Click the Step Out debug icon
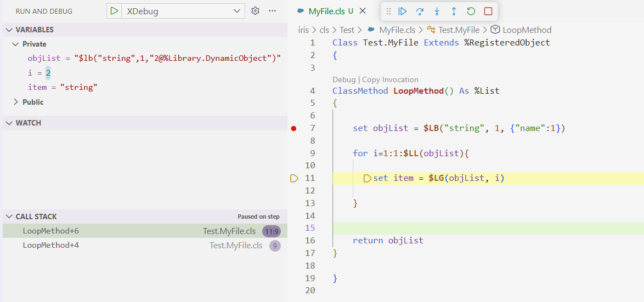644x302 pixels. coord(454,11)
